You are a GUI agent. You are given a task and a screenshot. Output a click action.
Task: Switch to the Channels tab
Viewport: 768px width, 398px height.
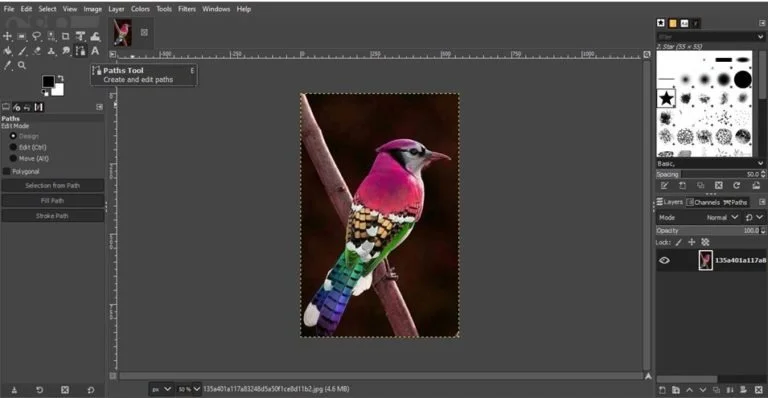click(703, 202)
